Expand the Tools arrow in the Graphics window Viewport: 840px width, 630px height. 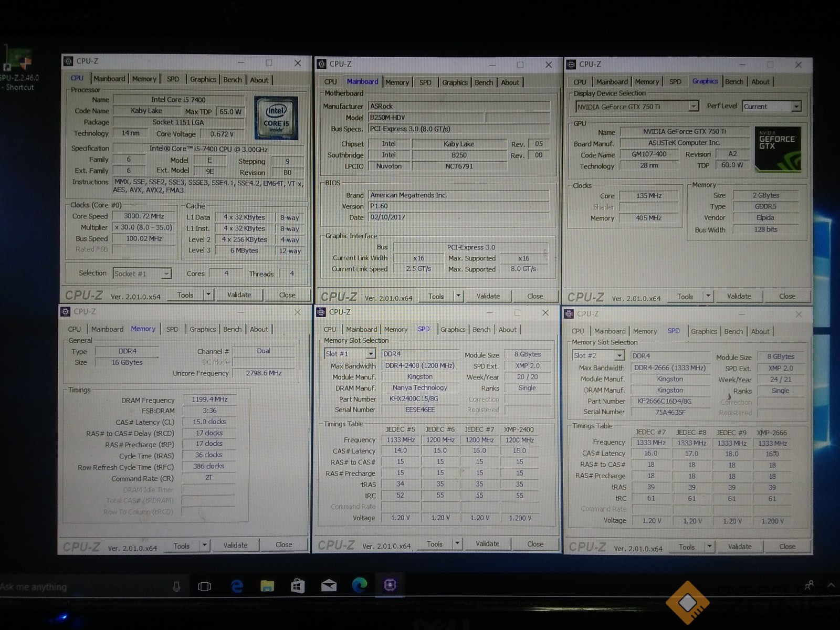(x=708, y=296)
